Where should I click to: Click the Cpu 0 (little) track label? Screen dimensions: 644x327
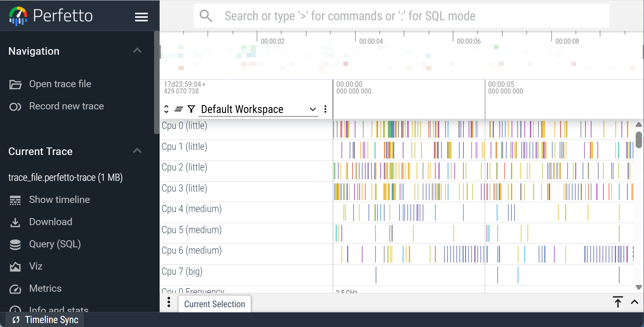click(184, 126)
